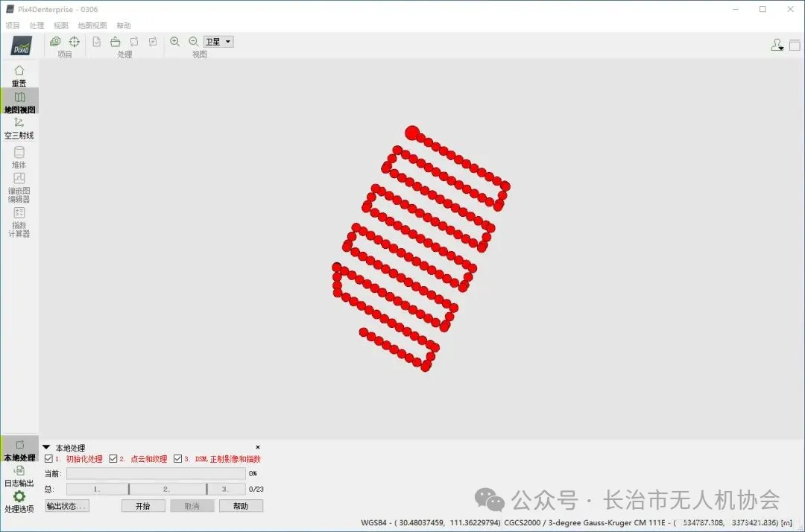Screen dimensions: 805x532
Task: Open the 处理 menu
Action: click(37, 25)
